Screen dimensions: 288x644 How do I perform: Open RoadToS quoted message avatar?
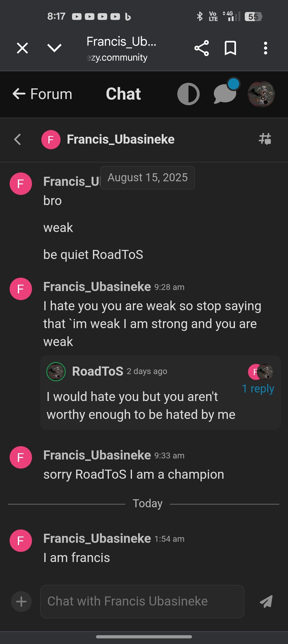[x=56, y=371]
